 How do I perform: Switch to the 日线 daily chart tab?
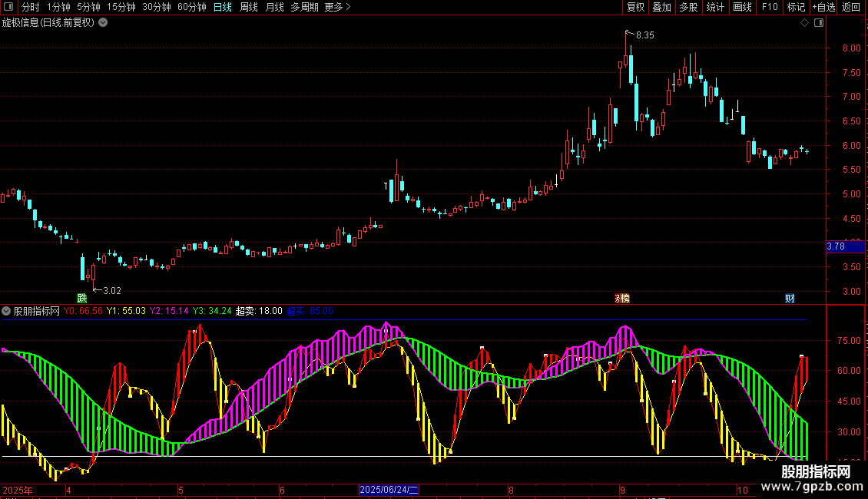(x=223, y=7)
